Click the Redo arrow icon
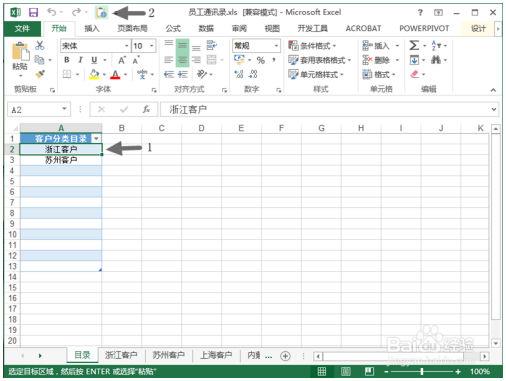 tap(76, 12)
